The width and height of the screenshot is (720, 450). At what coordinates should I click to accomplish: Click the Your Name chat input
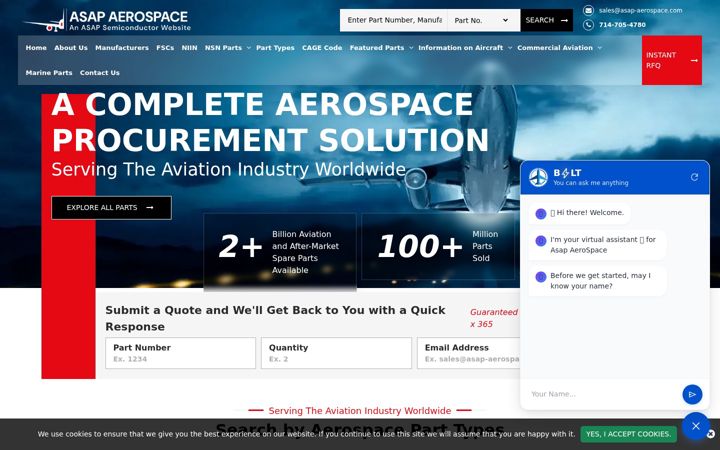tap(601, 394)
